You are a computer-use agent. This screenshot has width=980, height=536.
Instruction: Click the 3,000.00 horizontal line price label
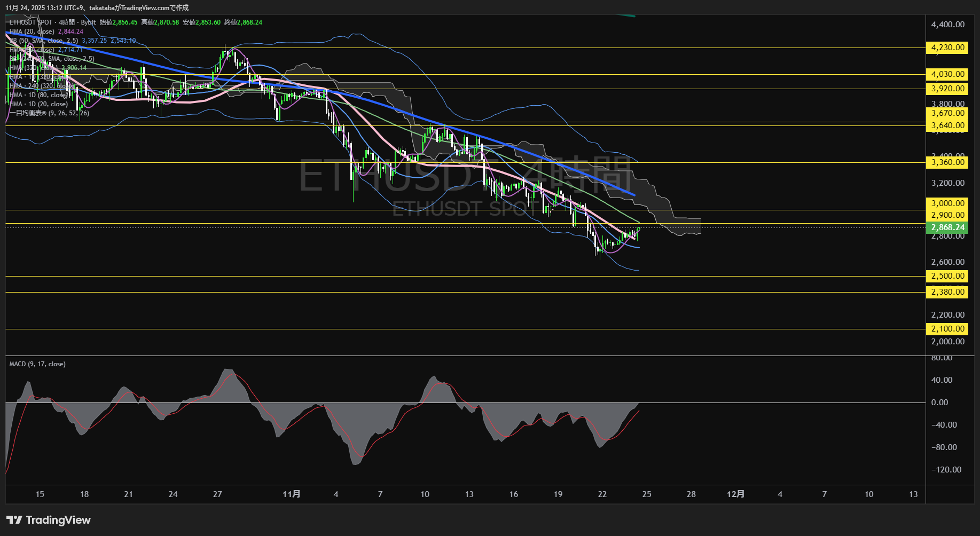[x=947, y=203]
